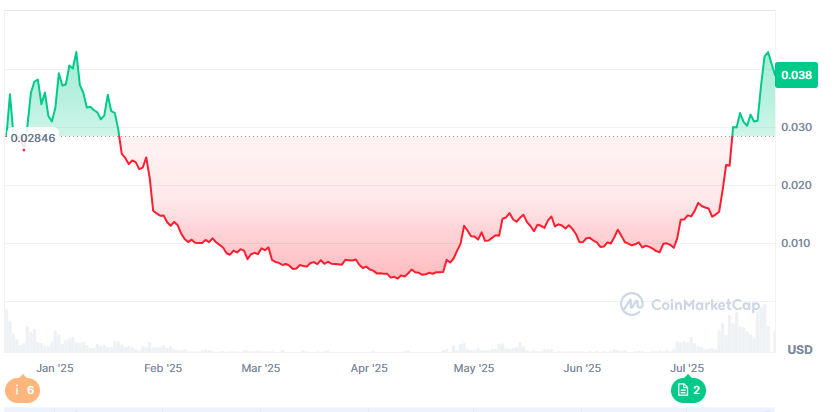Select the May '25 date axis label
This screenshot has width=840, height=412.
click(474, 369)
